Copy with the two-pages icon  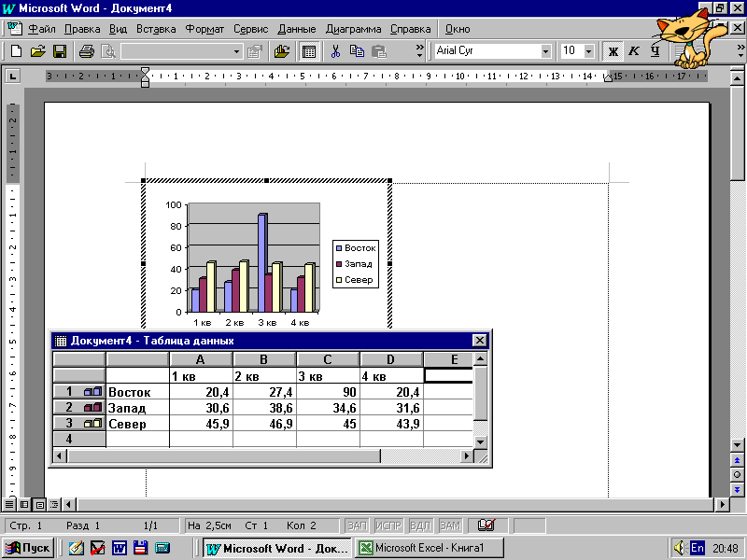click(x=357, y=51)
